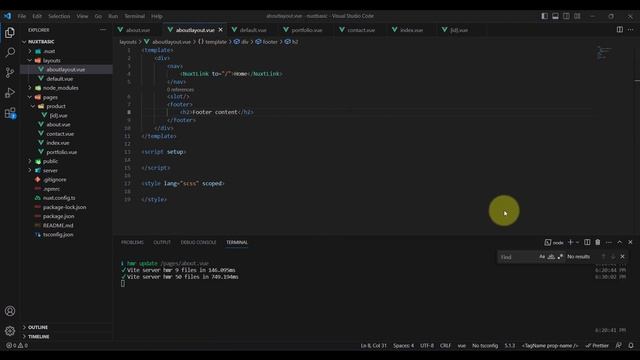The image size is (640, 360).
Task: Toggle primary side bar visibility
Action: click(544, 16)
